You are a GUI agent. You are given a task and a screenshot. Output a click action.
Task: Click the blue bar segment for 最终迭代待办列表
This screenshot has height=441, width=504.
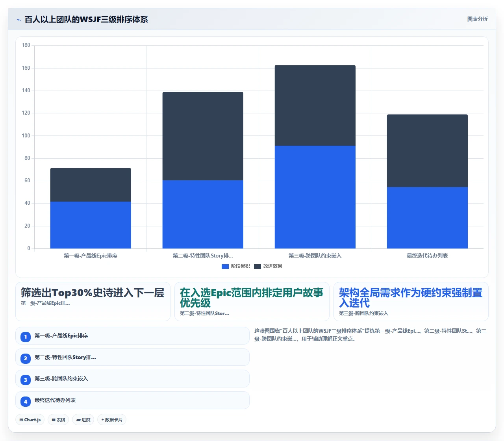point(427,218)
